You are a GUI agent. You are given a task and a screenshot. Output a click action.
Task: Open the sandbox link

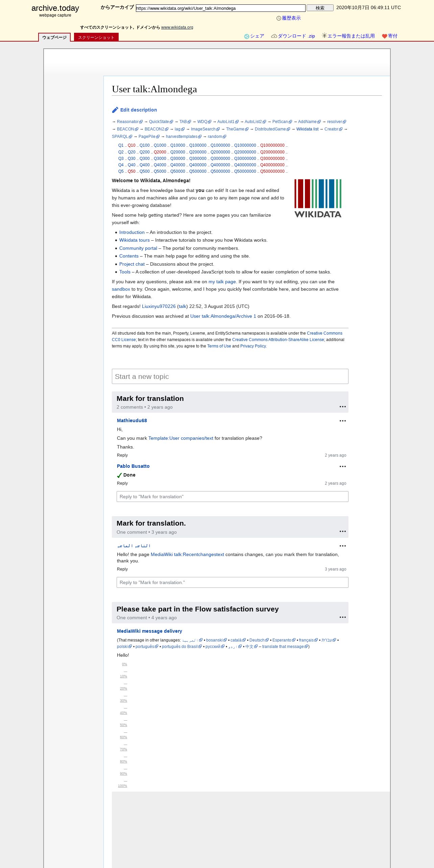[x=121, y=289]
